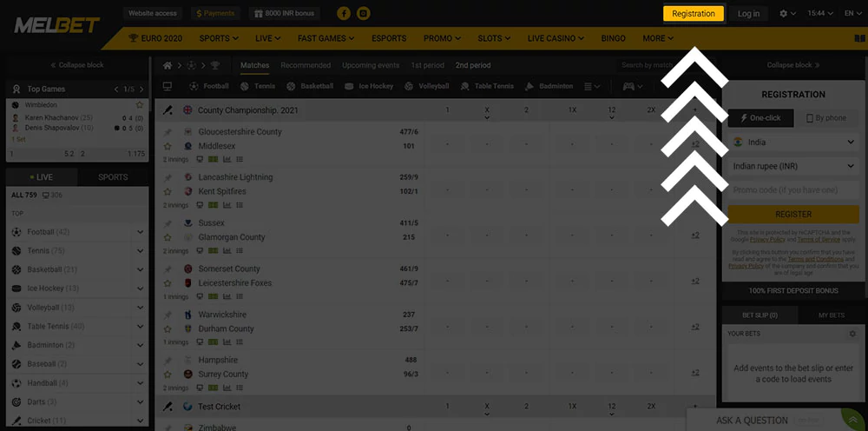Screen dimensions: 868x431
Task: Open the settings gear menu
Action: pyautogui.click(x=787, y=13)
